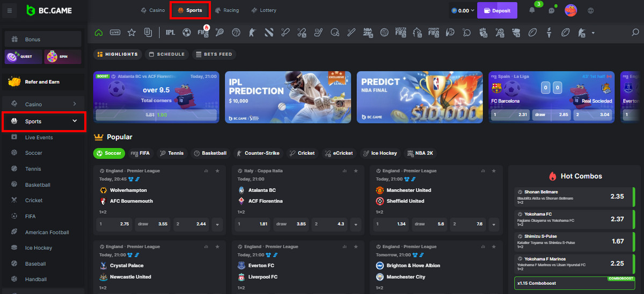Star the Atalanta BC vs Fiorentina match
Viewport: 644px width, 294px height.
[x=356, y=171]
